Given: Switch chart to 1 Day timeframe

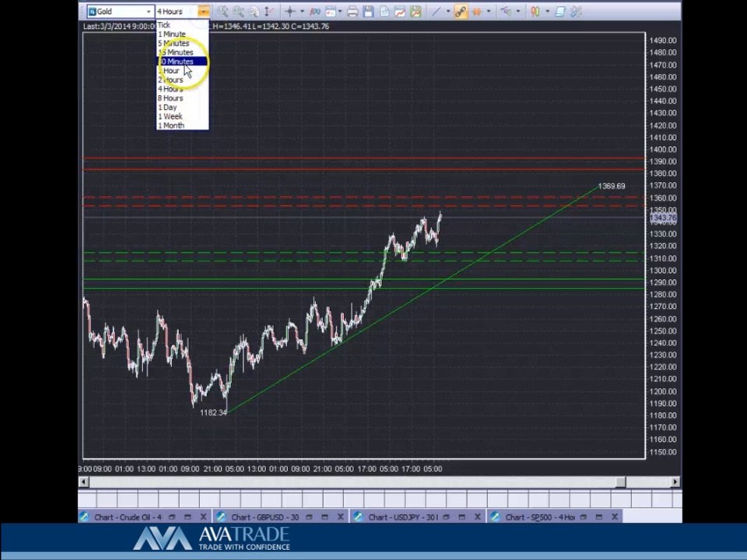Looking at the screenshot, I should pyautogui.click(x=182, y=107).
